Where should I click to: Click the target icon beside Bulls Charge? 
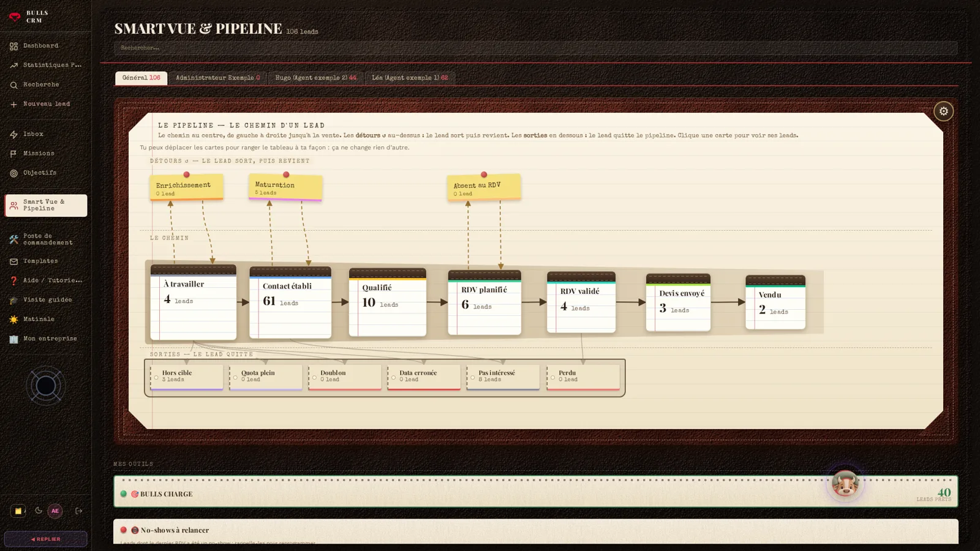[x=135, y=494]
